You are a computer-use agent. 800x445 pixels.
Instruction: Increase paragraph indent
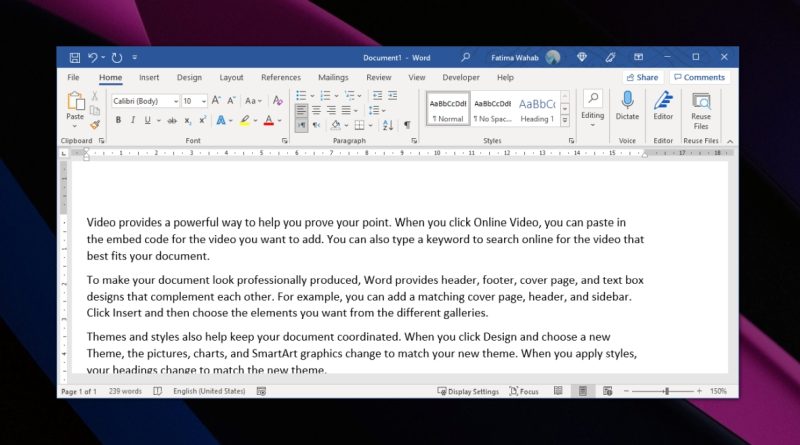point(392,95)
